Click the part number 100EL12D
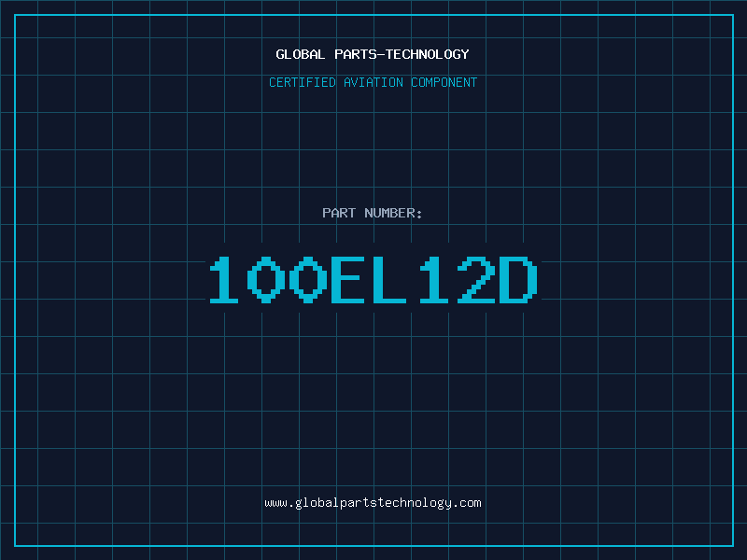This screenshot has width=747, height=560. [x=373, y=279]
